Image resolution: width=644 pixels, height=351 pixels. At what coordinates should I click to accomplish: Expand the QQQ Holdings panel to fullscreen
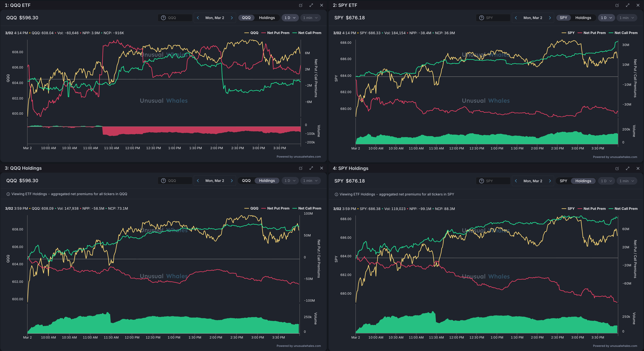(311, 168)
